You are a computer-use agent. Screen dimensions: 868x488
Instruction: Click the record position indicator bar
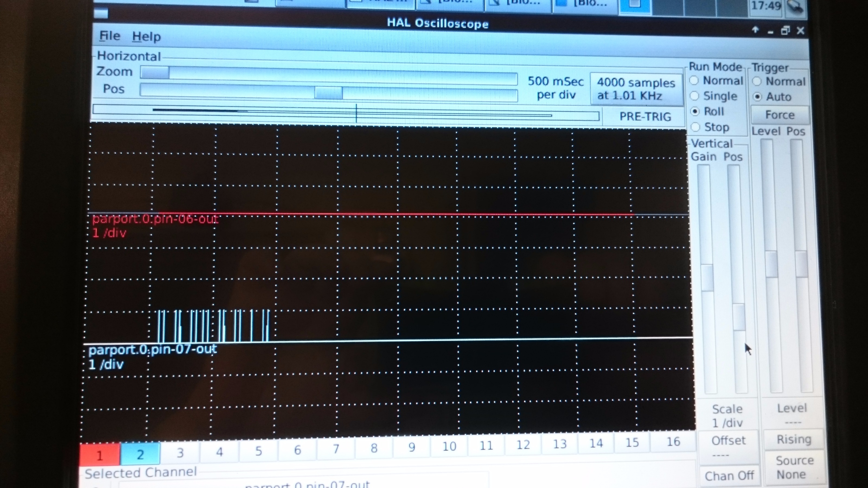tap(346, 113)
